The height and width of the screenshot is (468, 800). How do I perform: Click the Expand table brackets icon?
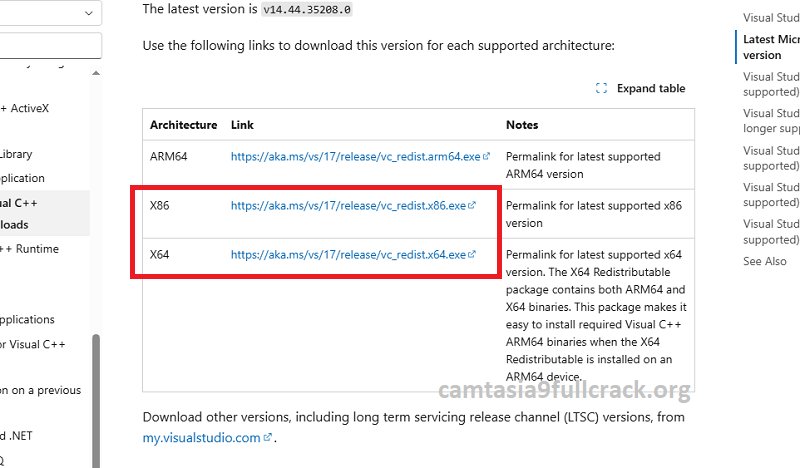click(601, 88)
